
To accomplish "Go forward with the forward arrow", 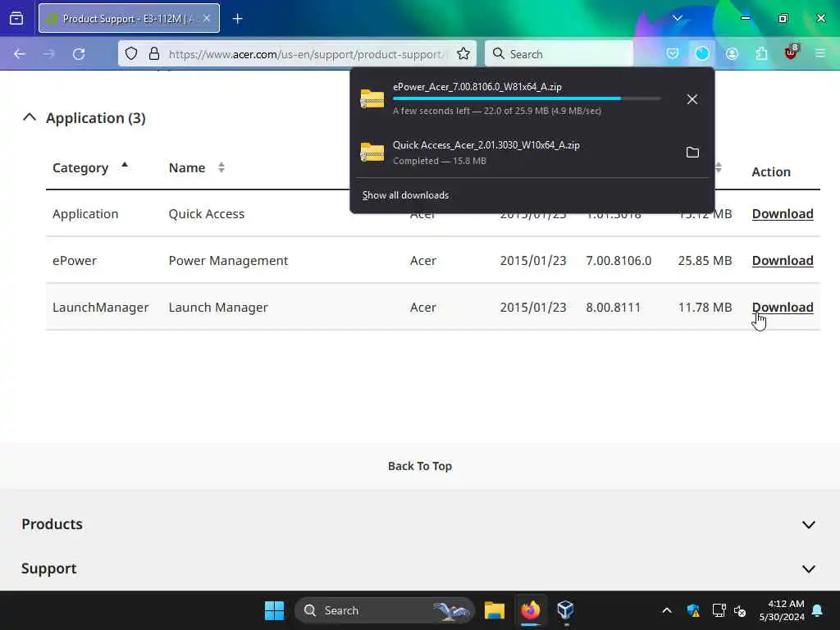I will click(48, 54).
